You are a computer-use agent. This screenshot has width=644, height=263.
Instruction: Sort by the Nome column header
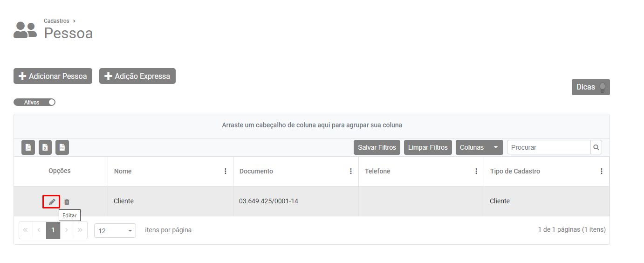point(123,171)
